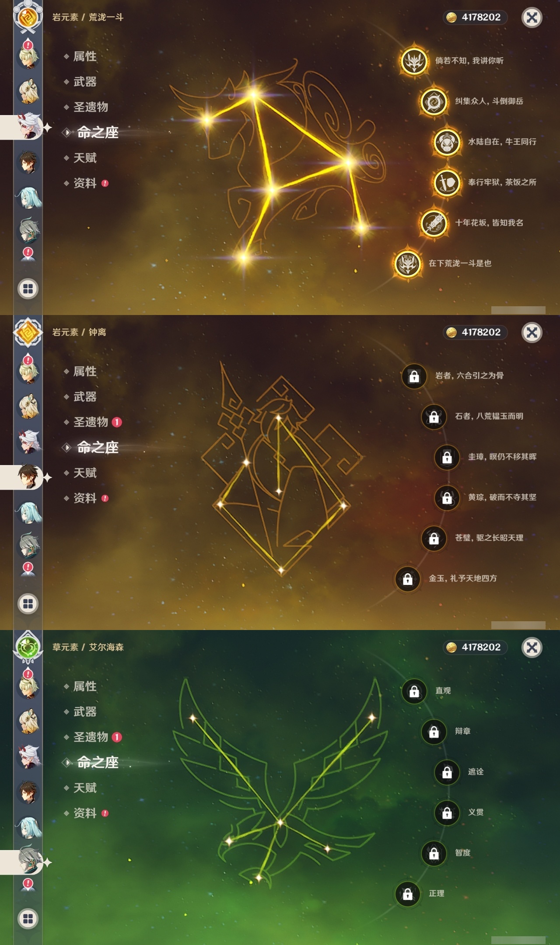Click the 水陆自在, 牛王同行 bull icon
The height and width of the screenshot is (945, 560).
pos(447,142)
